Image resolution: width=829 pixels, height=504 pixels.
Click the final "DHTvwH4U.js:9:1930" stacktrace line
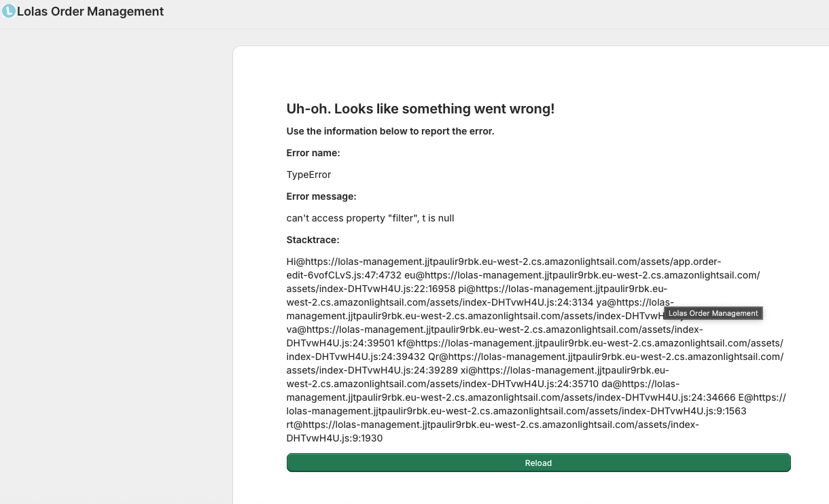point(334,438)
